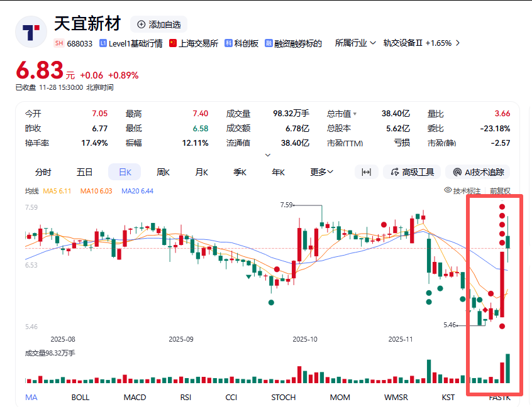
Task: Click the MA20 6.44 legend label
Action: click(x=138, y=191)
